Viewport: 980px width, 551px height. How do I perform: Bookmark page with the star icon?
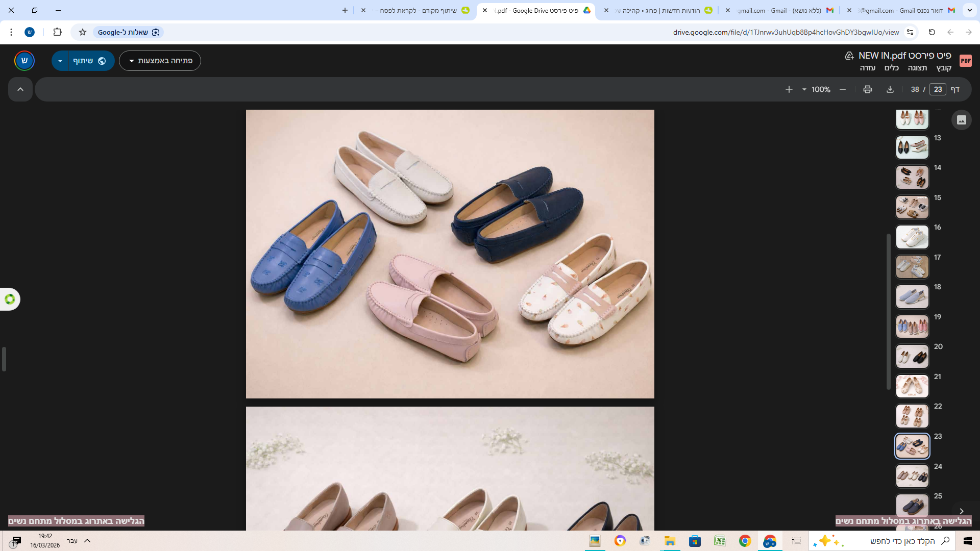click(83, 32)
